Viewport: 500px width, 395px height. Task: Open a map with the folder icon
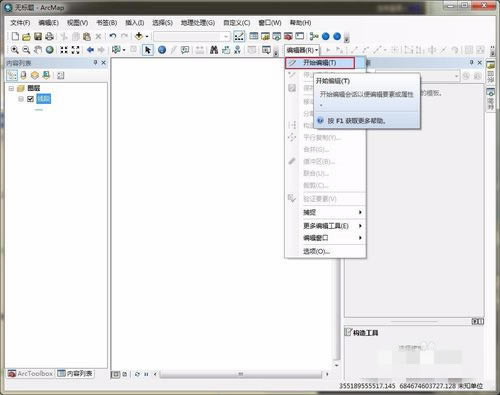pyautogui.click(x=26, y=36)
